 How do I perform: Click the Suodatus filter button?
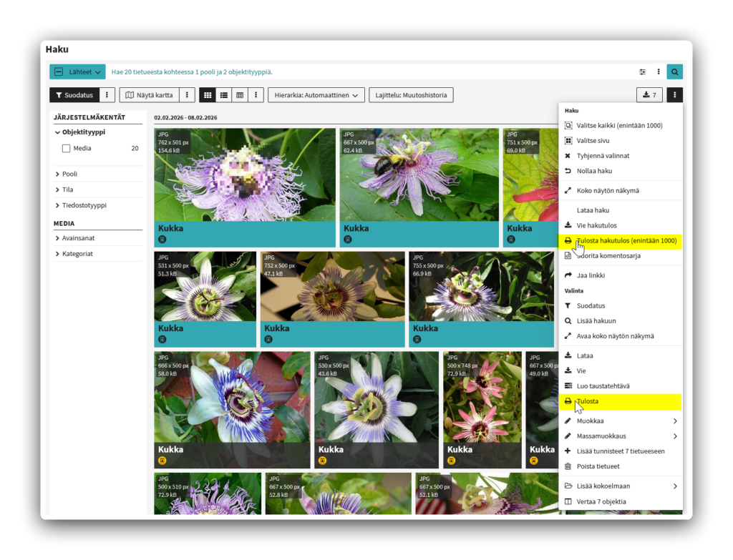[x=73, y=95]
